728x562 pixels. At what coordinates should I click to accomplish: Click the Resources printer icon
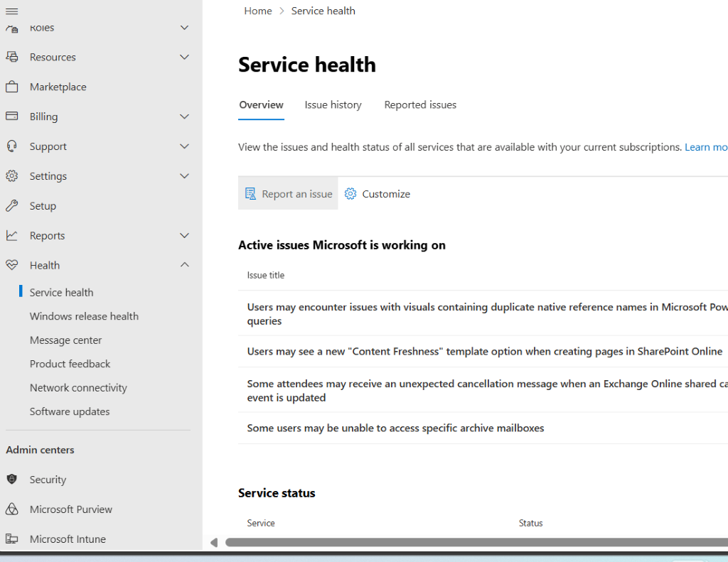[x=11, y=57]
